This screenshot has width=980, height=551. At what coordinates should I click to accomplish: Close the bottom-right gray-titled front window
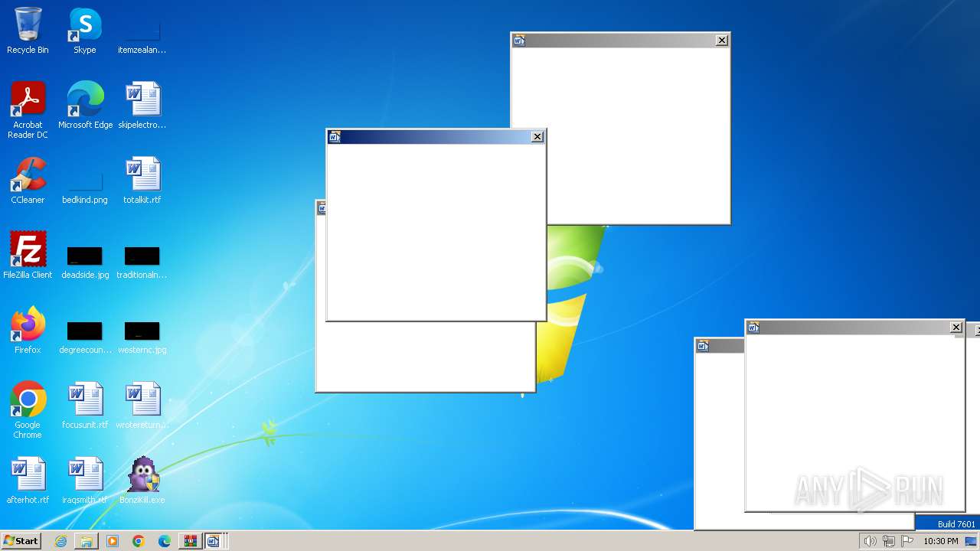[x=956, y=327]
